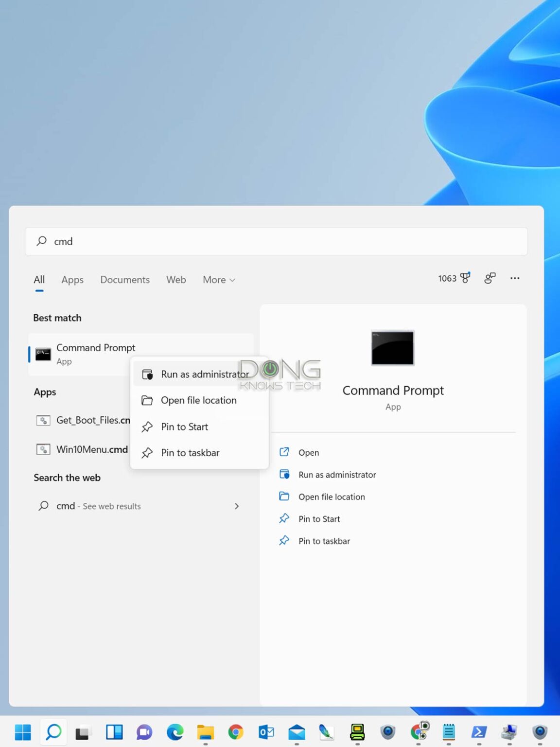
Task: Click the Start button on the taskbar
Action: point(23,732)
